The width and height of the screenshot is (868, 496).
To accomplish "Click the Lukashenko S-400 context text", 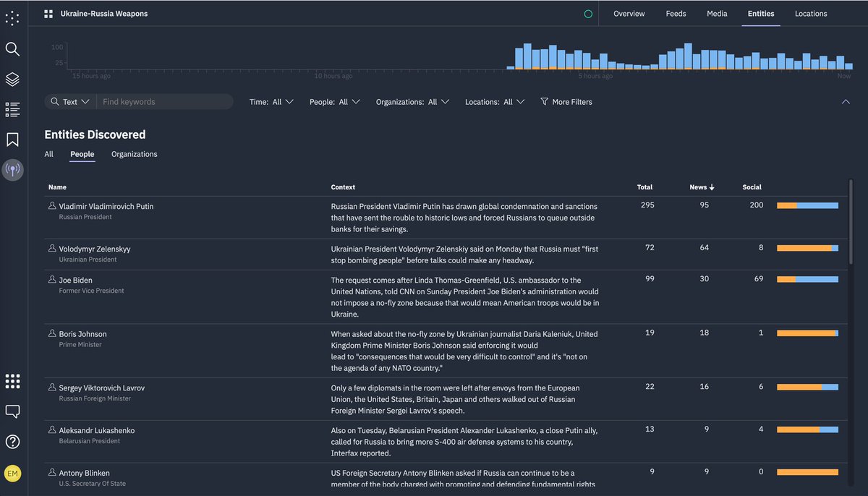I will click(x=464, y=442).
